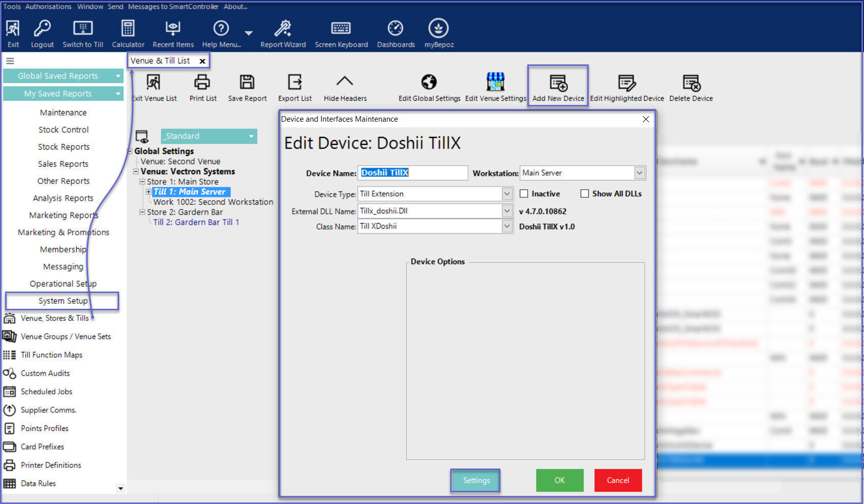
Task: Open the Device Type dropdown
Action: click(x=507, y=194)
